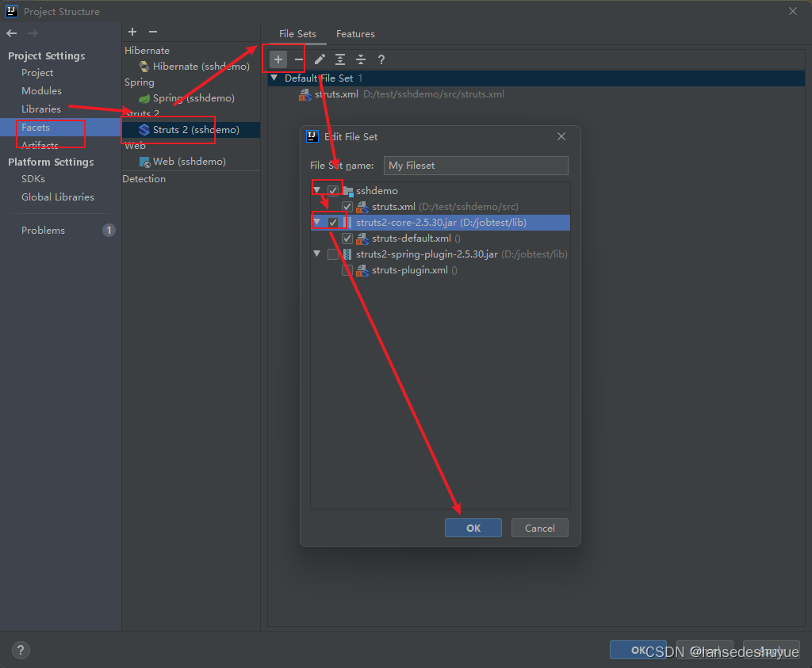Screen dimensions: 812x668
Task: Click OK in Project Structure window
Action: pyautogui.click(x=638, y=650)
